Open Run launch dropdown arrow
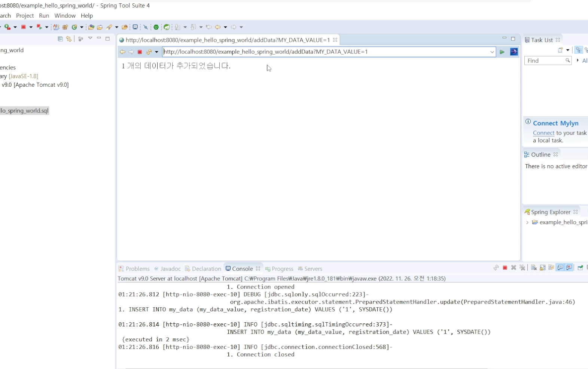The height and width of the screenshot is (369, 588). tap(15, 27)
